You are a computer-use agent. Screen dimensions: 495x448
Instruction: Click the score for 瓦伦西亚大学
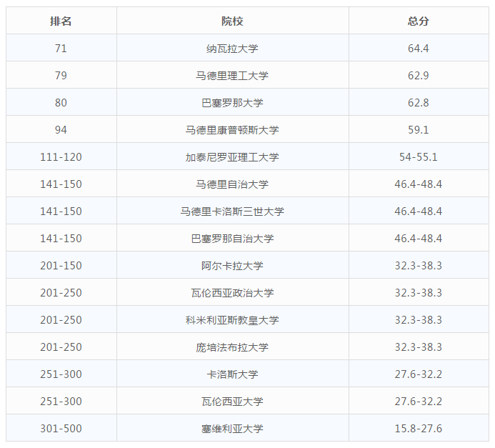[x=419, y=402]
